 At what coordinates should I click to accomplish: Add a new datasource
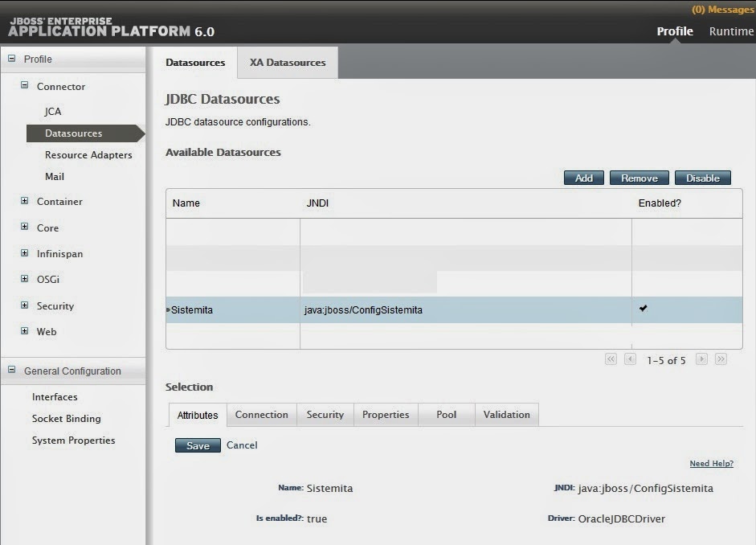click(584, 178)
